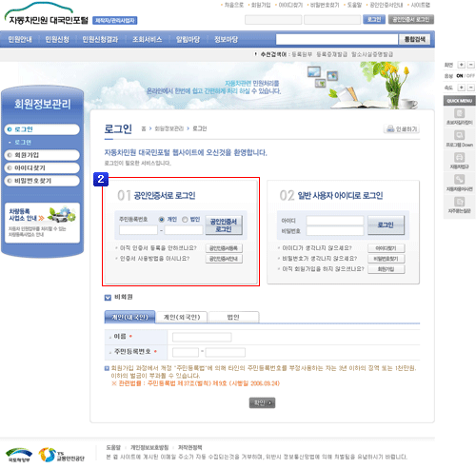Turn voice OFF in 음성 setting
Viewport: 476px width, 469px height.
tap(470, 76)
